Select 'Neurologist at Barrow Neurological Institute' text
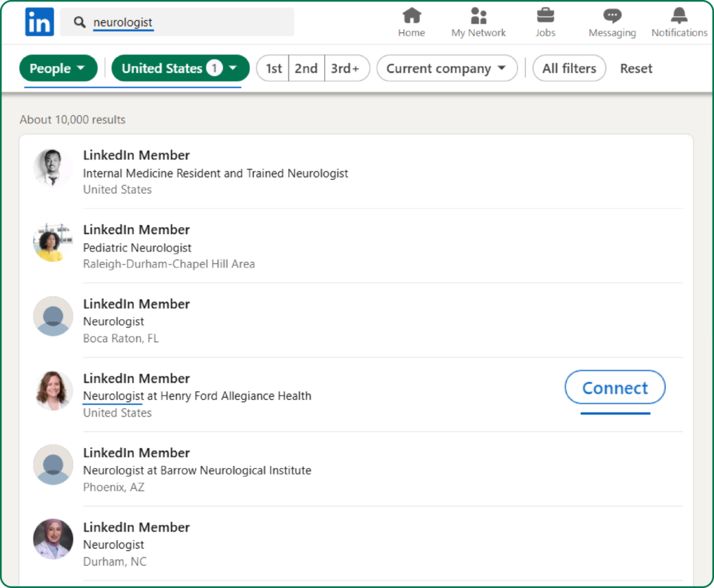This screenshot has width=714, height=588. pyautogui.click(x=197, y=470)
